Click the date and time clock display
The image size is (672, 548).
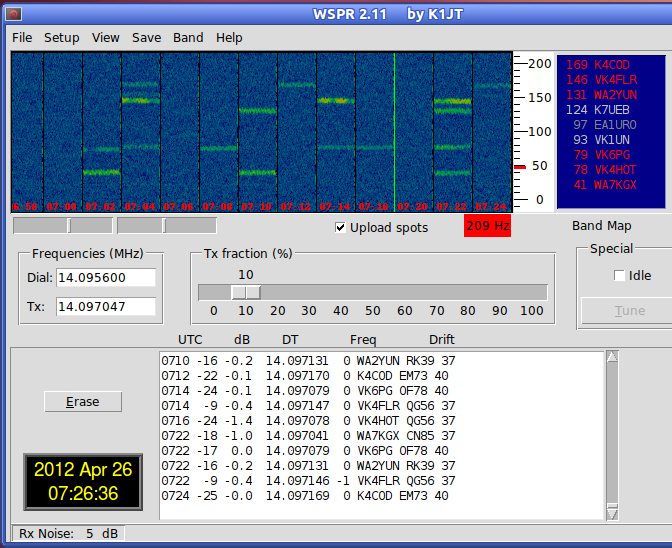83,482
